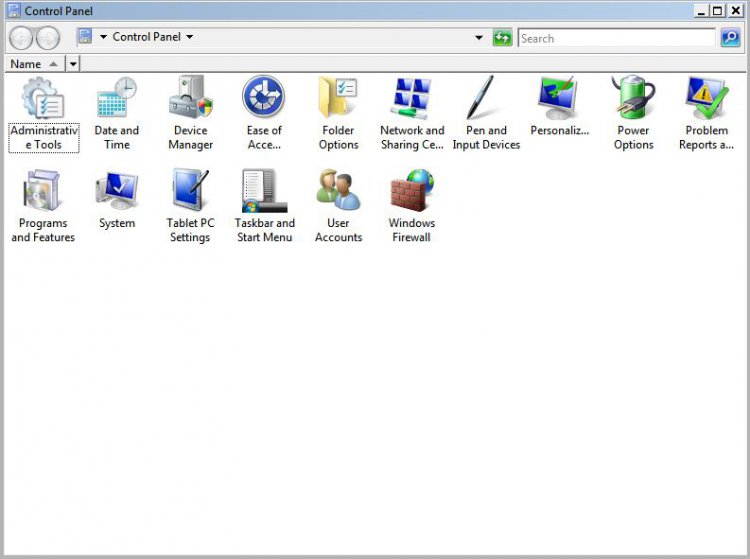
Task: Open the Date and Time icon
Action: (x=117, y=98)
